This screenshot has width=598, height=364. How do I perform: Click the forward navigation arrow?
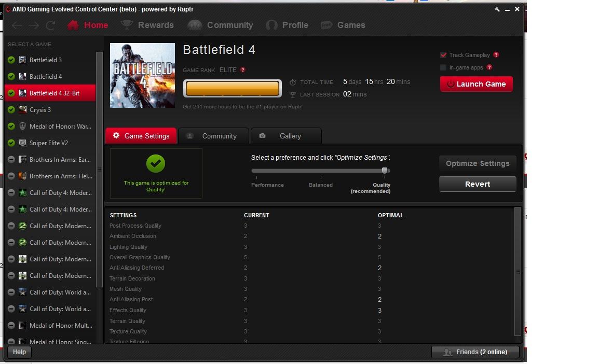click(x=34, y=25)
